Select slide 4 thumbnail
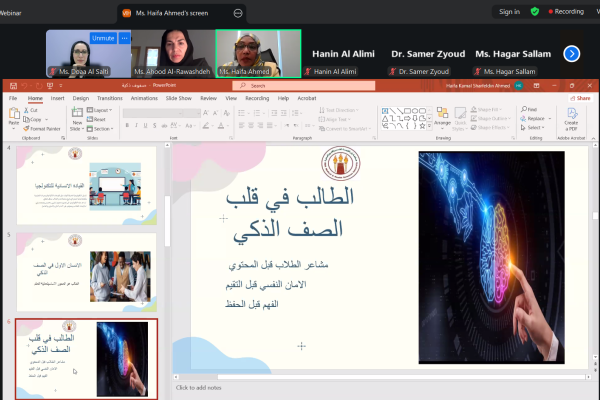 click(86, 185)
